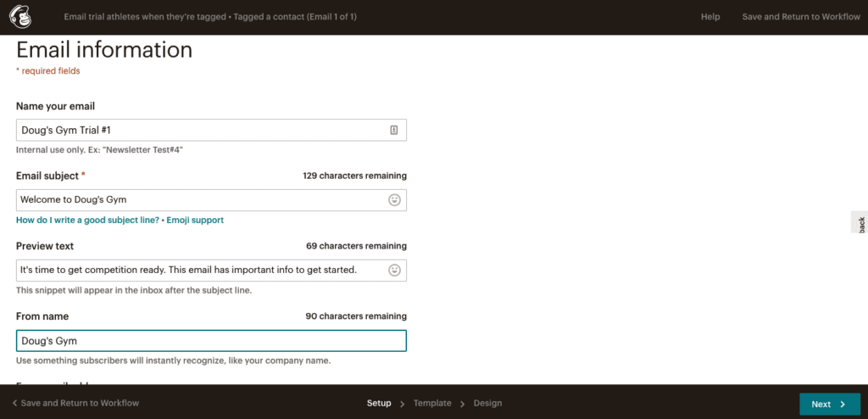868x419 pixels.
Task: Click the back arrow beside Save and Return
Action: coord(15,404)
